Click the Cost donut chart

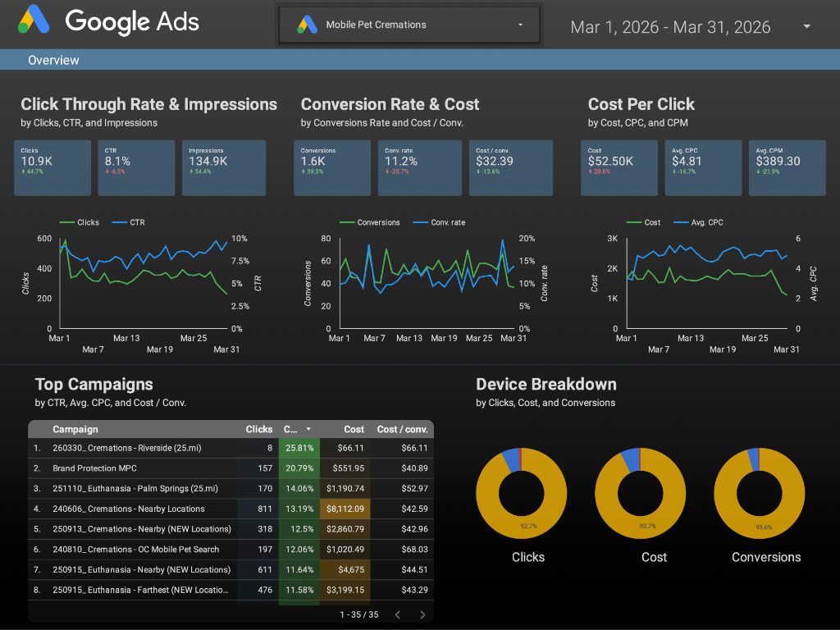(x=640, y=493)
